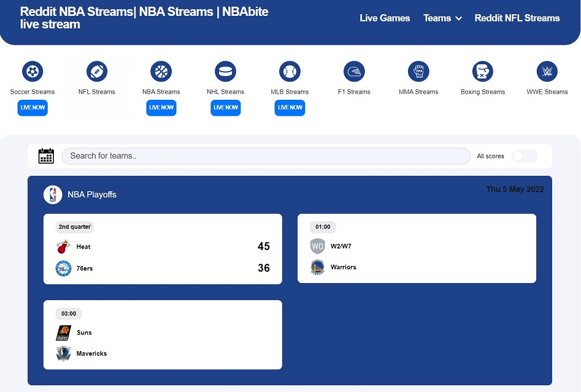Open the calendar date picker icon
The height and width of the screenshot is (392, 581).
(x=46, y=156)
